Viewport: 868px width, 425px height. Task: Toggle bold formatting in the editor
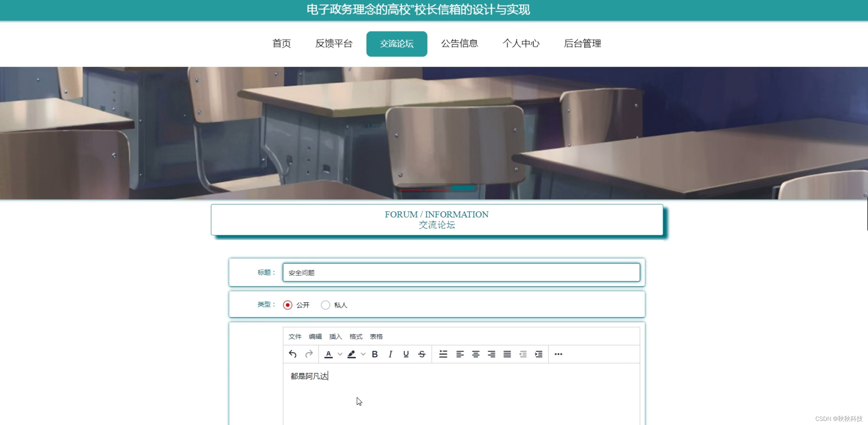coord(375,354)
